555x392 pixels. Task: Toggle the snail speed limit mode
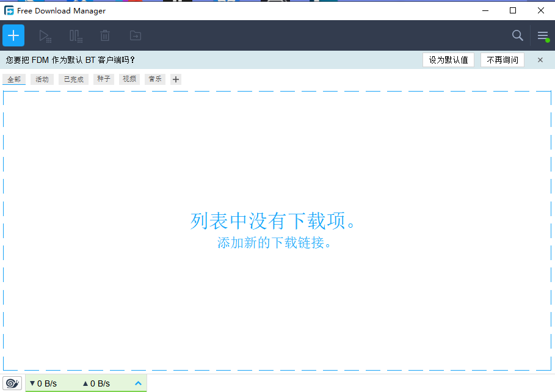pyautogui.click(x=12, y=383)
